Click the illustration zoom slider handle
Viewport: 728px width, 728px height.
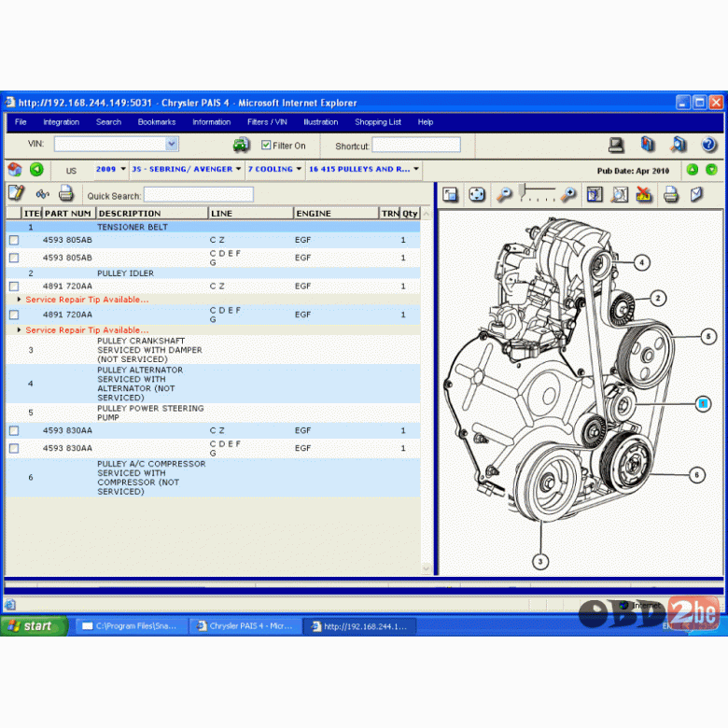(x=522, y=190)
